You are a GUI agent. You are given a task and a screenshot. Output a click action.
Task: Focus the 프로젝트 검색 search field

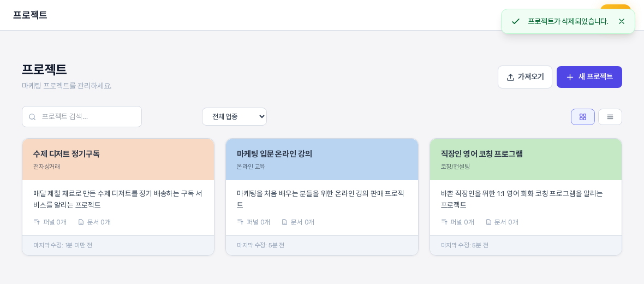pyautogui.click(x=82, y=117)
